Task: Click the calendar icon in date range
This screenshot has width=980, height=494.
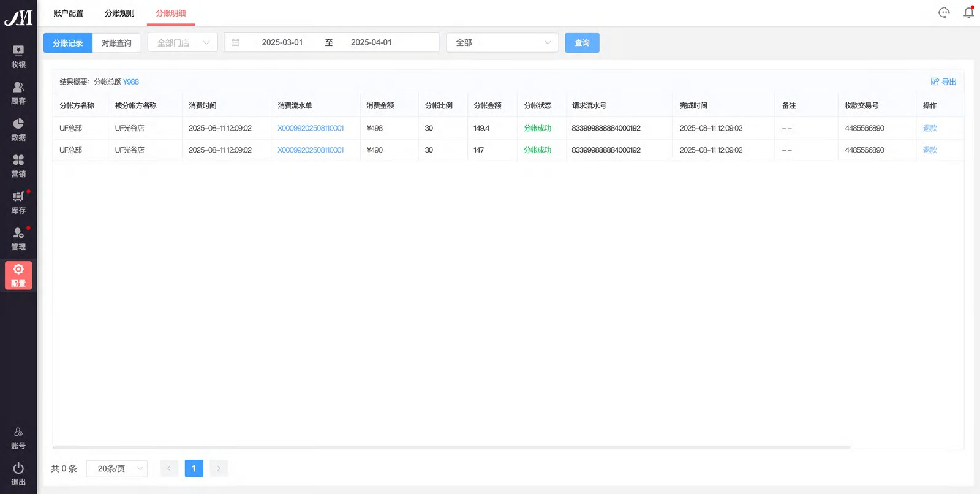Action: [x=236, y=42]
